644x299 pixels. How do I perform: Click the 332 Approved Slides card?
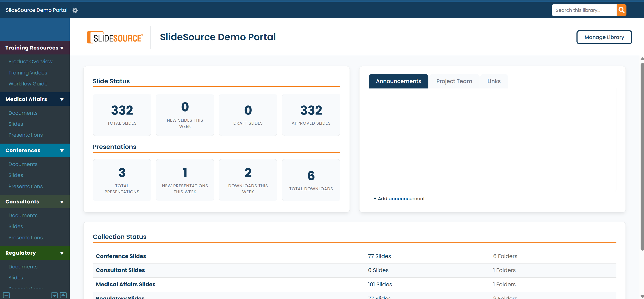pyautogui.click(x=311, y=115)
